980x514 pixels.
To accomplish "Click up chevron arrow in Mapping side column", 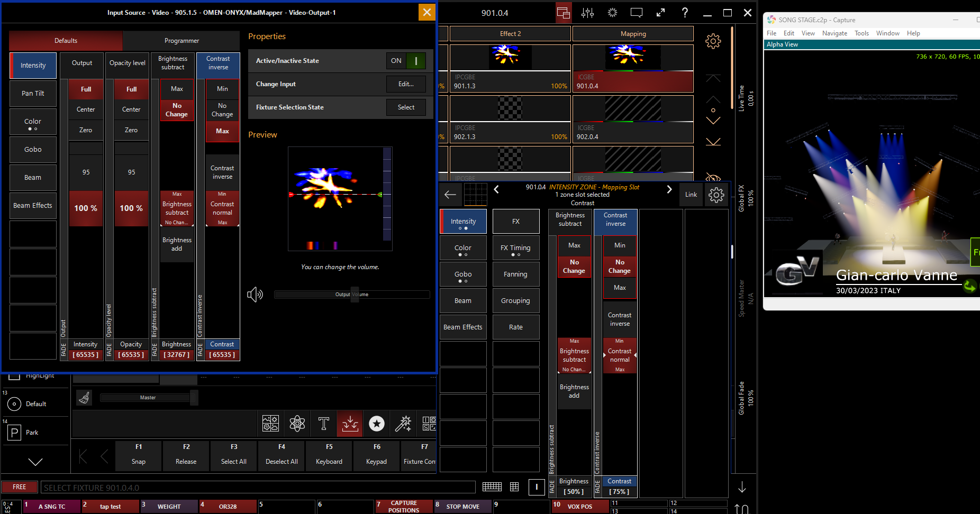I will pos(713,99).
